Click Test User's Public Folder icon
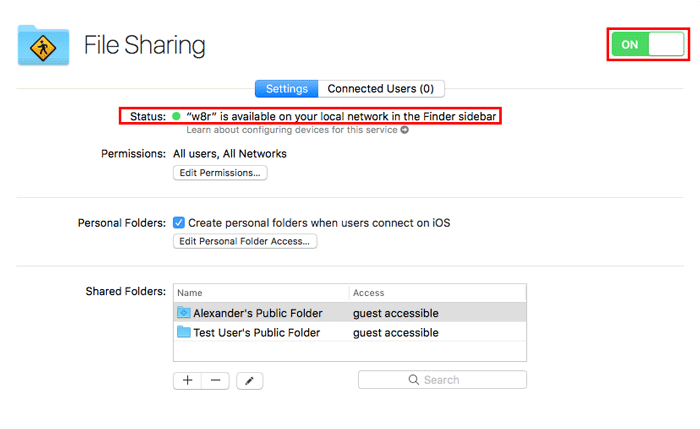The width and height of the screenshot is (700, 429). (183, 332)
